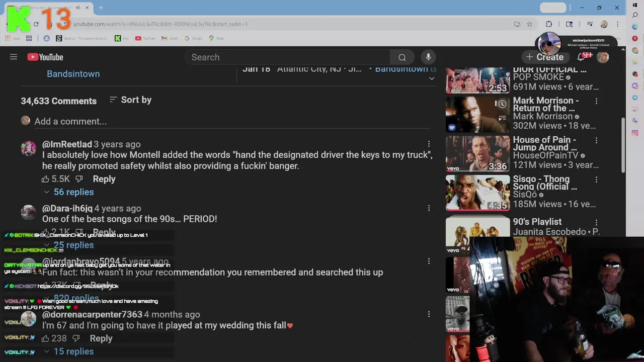Image resolution: width=644 pixels, height=362 pixels.
Task: Like the @ImReetlad comment
Action: click(x=45, y=179)
